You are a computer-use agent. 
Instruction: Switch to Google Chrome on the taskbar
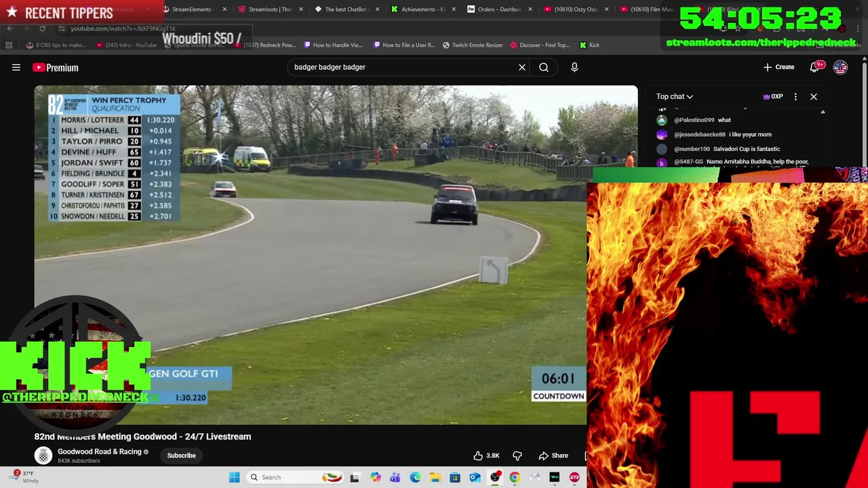click(x=515, y=477)
